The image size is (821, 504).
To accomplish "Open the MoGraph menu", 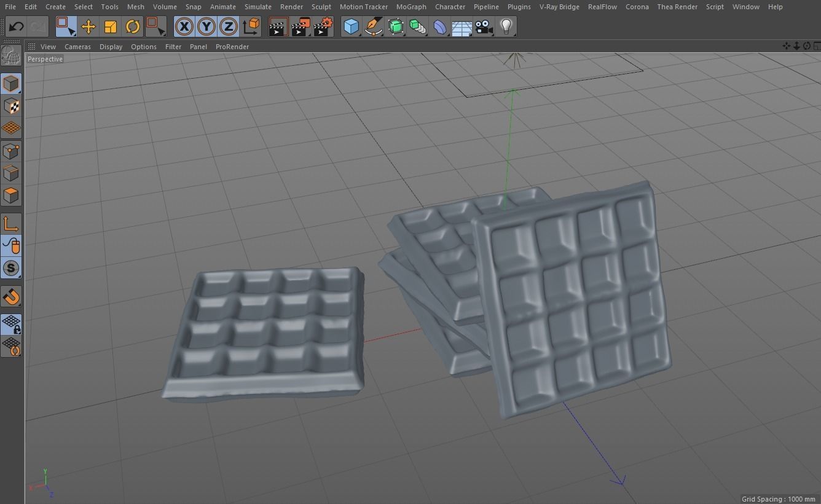I will pyautogui.click(x=411, y=7).
